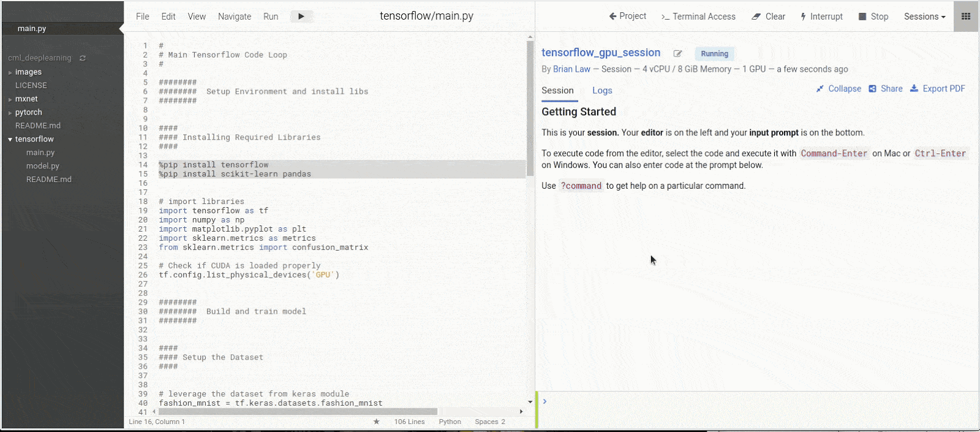Open the tensorflow_gpu_session title link

(x=601, y=53)
